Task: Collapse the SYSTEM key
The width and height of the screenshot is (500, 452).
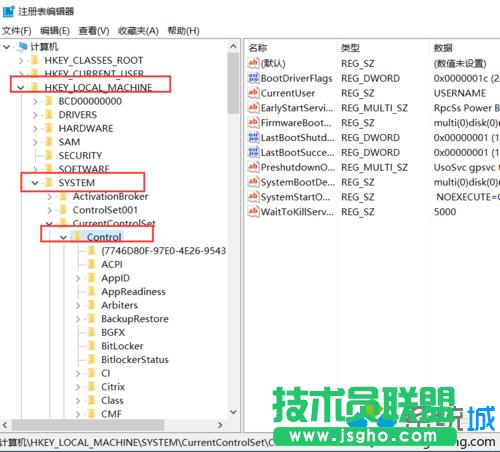Action: pos(35,183)
